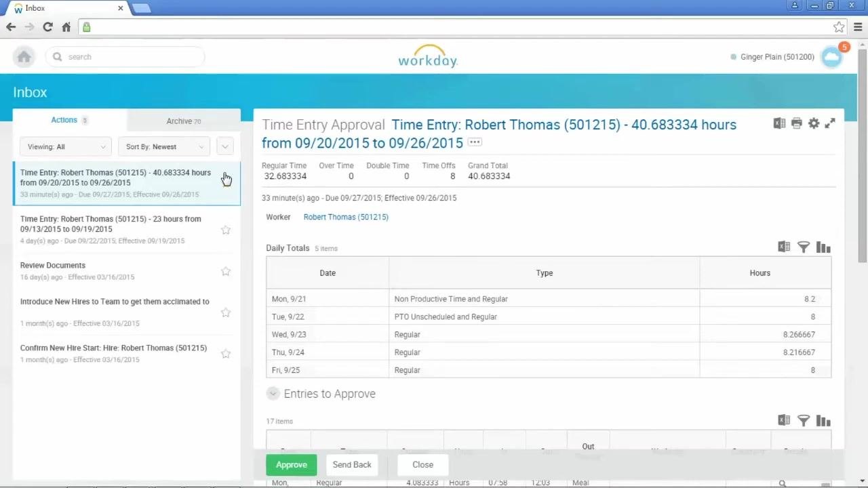Select the 40.683334 hours Time Entry inbox item

127,183
